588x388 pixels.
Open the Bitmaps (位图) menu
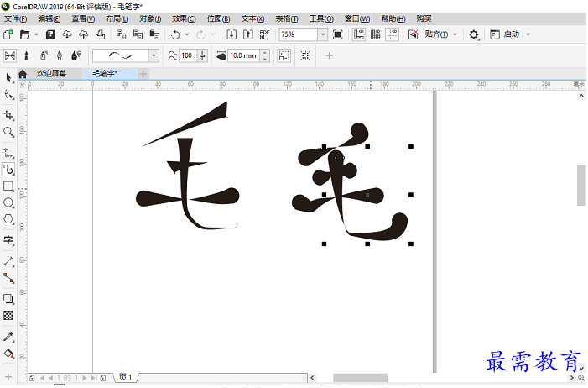click(218, 18)
